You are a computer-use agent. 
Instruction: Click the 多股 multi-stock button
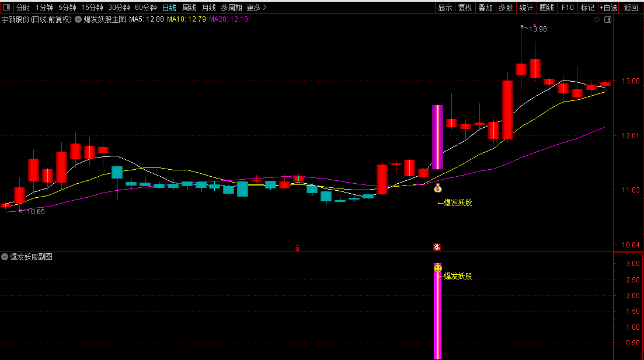coord(506,8)
